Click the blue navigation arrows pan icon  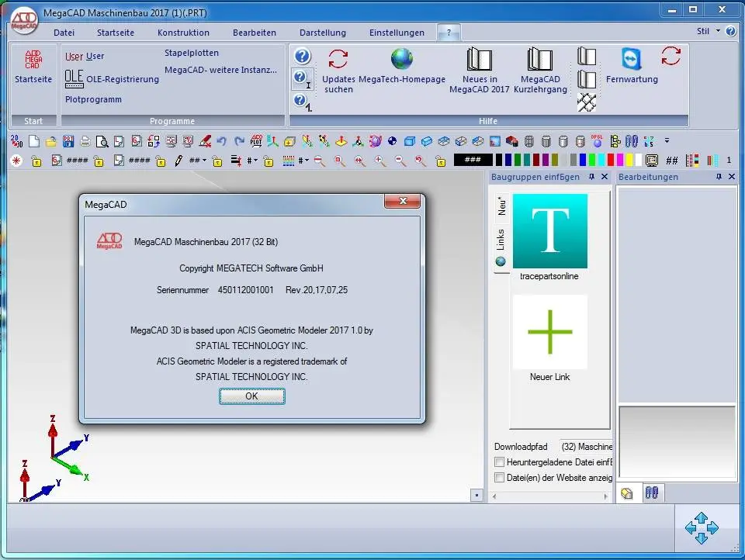tap(702, 527)
